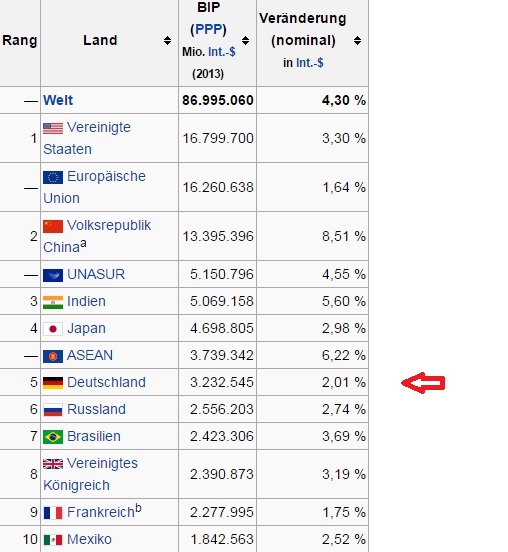Select China's change 8,51 %

(x=344, y=236)
